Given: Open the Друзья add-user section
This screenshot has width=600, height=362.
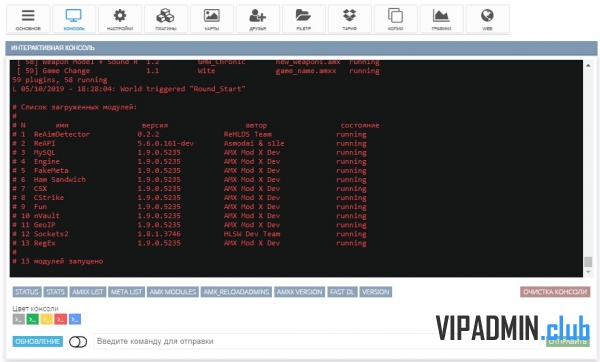Looking at the screenshot, I should point(258,19).
